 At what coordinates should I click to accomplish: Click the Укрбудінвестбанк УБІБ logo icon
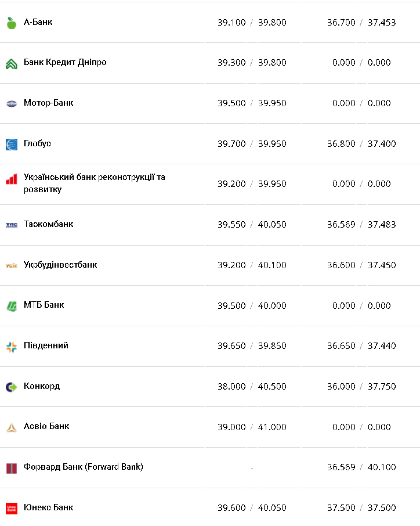(12, 265)
